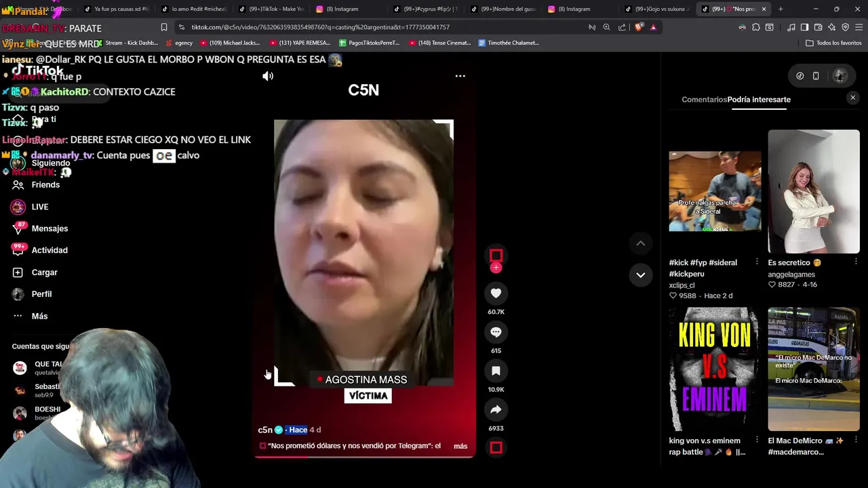Click the browser address bar URL
Screen dimensions: 868x488
320,27
